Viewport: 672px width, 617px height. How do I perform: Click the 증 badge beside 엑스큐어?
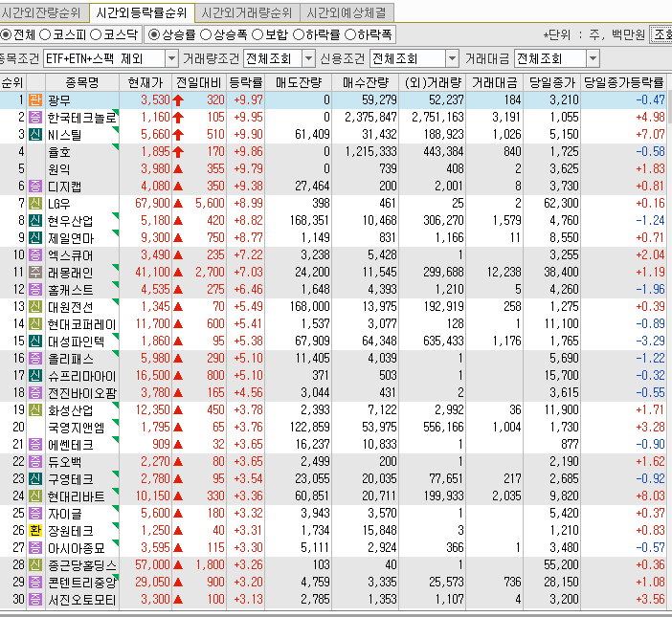point(35,254)
